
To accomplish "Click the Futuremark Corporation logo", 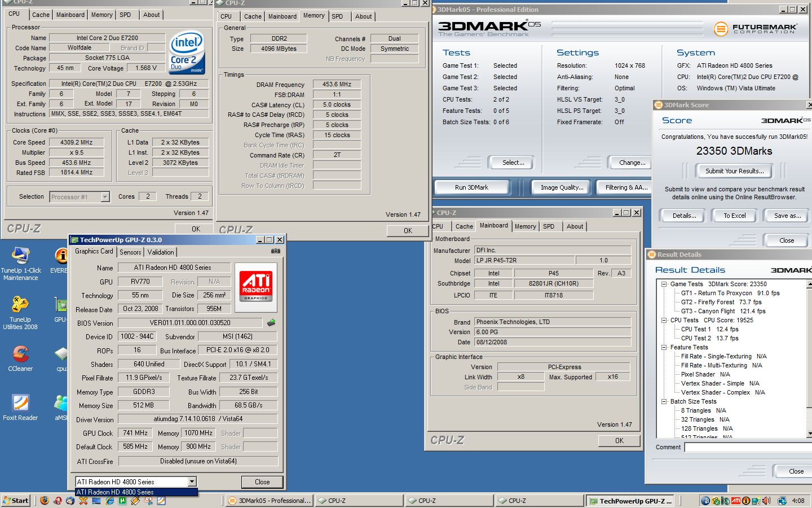I will point(756,28).
